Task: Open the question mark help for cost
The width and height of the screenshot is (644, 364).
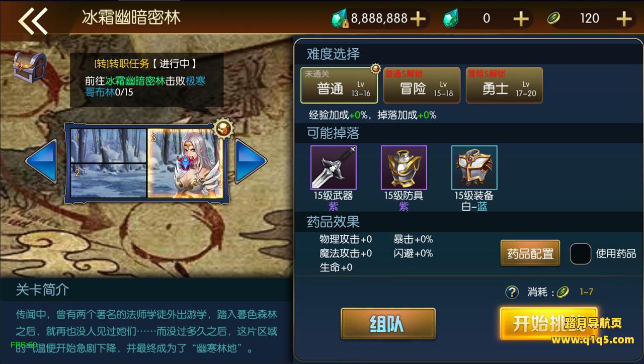Action: (x=512, y=292)
